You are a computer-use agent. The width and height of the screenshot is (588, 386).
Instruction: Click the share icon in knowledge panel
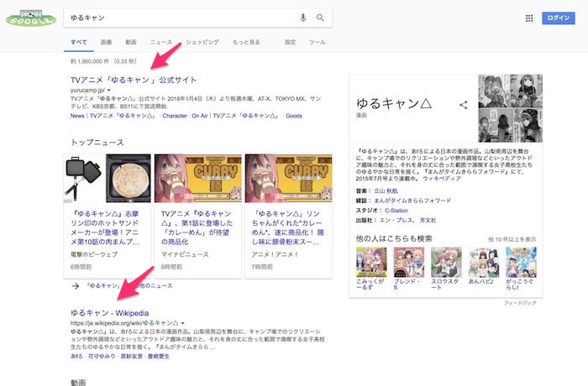tap(463, 105)
